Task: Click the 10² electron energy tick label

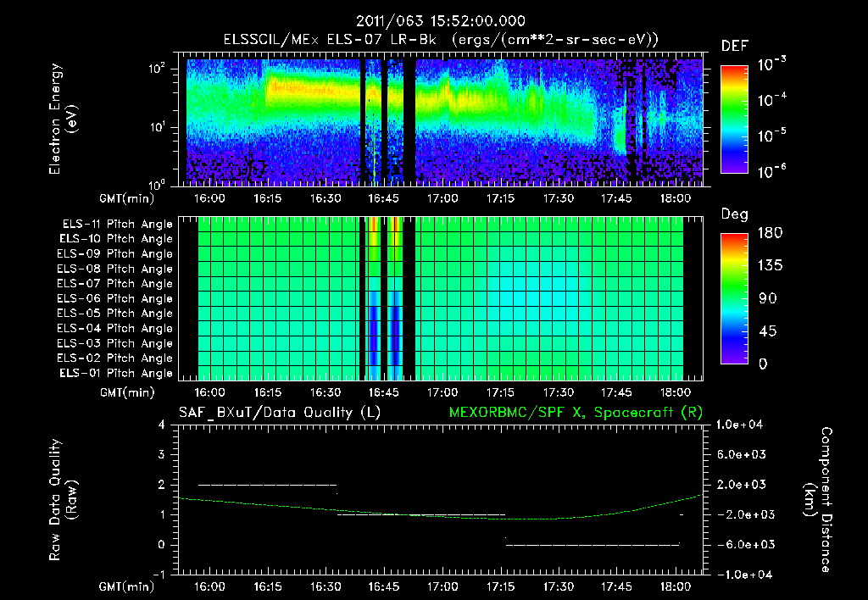Action: (x=157, y=69)
